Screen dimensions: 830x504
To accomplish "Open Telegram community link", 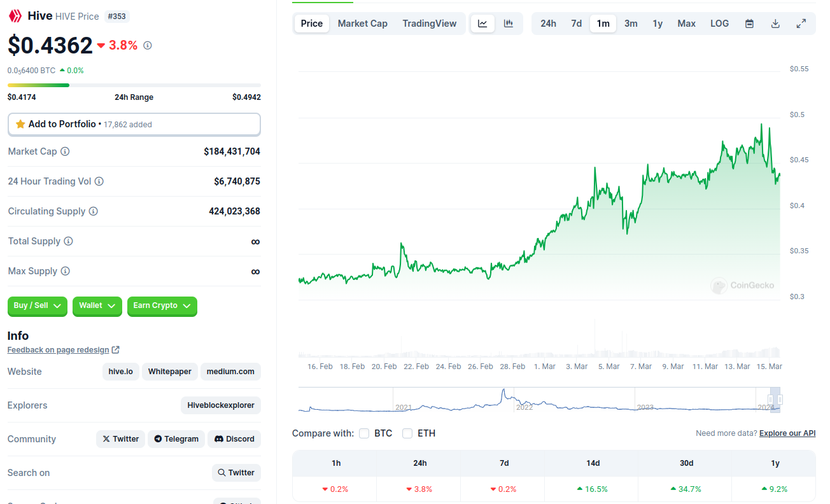I will [176, 439].
